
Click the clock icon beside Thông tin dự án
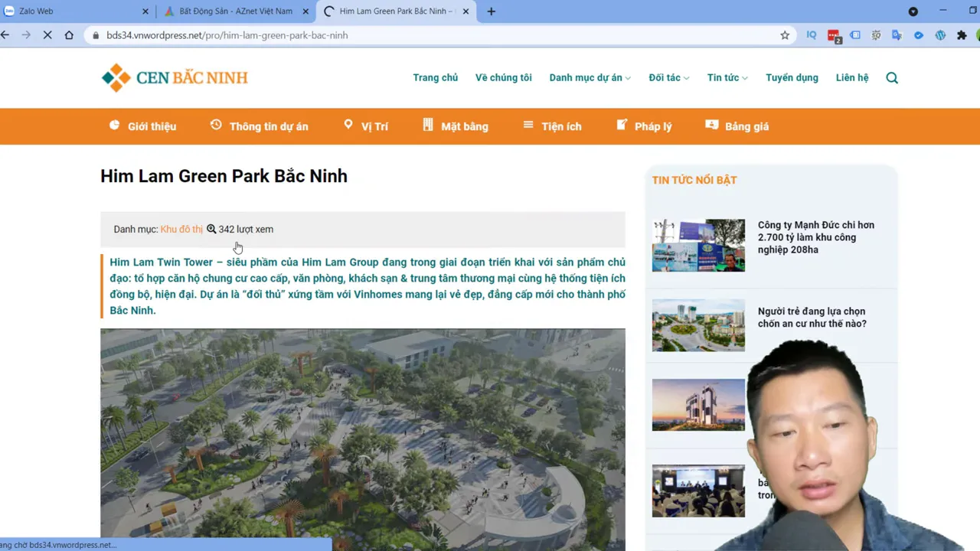(216, 125)
